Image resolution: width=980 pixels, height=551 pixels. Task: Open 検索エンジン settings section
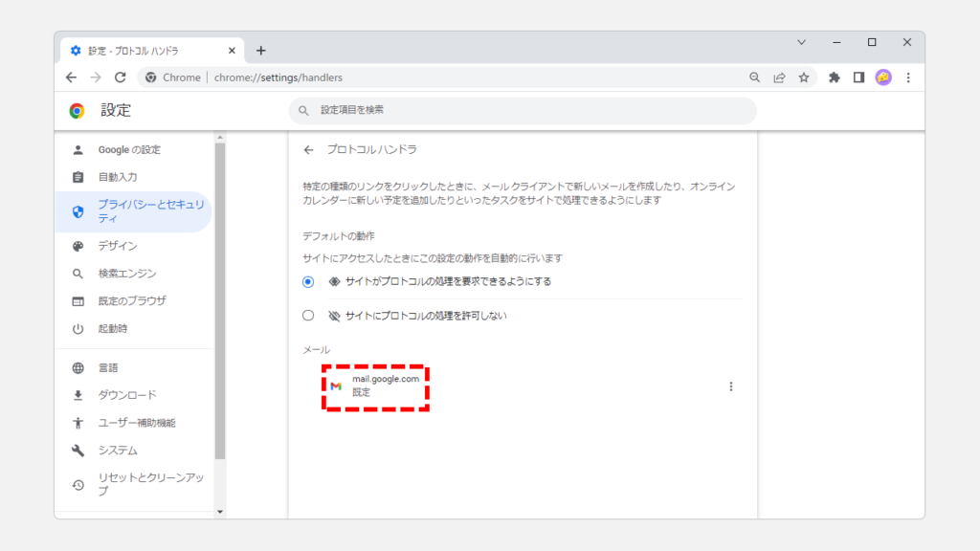coord(126,274)
